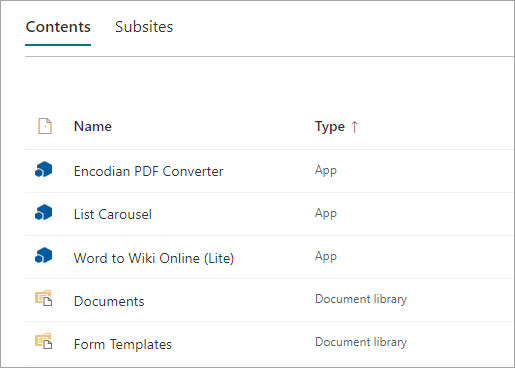Select the Contents tab
Screen dimensions: 515x368
[58, 27]
